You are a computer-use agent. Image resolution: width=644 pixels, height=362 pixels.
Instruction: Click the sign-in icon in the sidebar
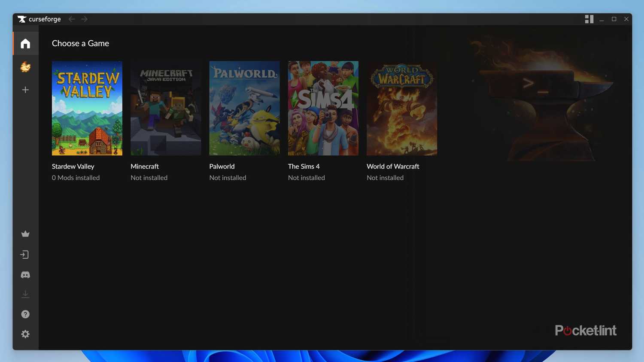pyautogui.click(x=25, y=254)
